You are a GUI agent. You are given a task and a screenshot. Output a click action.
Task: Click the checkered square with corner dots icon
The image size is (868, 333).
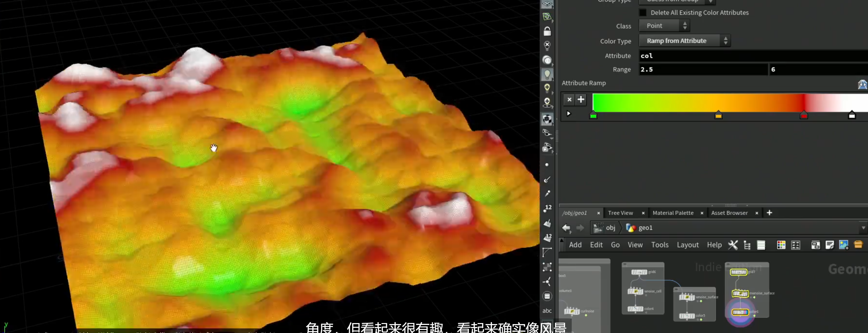pyautogui.click(x=547, y=267)
